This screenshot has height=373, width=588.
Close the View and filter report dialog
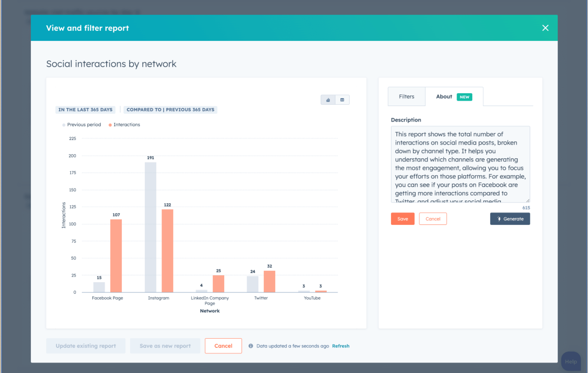(545, 28)
